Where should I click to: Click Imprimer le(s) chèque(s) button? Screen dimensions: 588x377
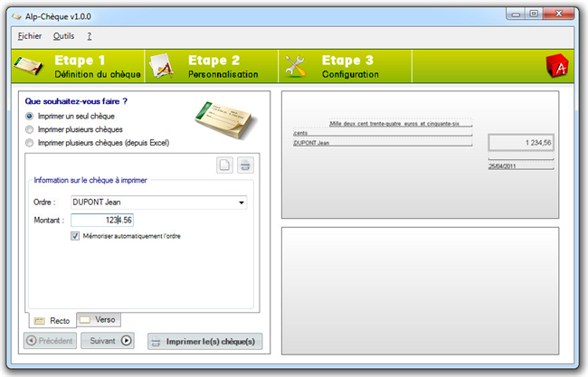pos(205,342)
